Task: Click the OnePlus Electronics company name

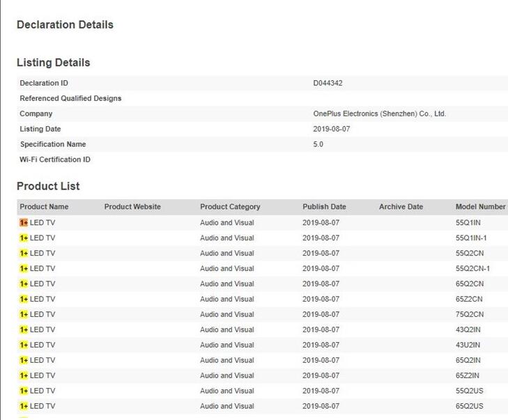Action: point(379,114)
